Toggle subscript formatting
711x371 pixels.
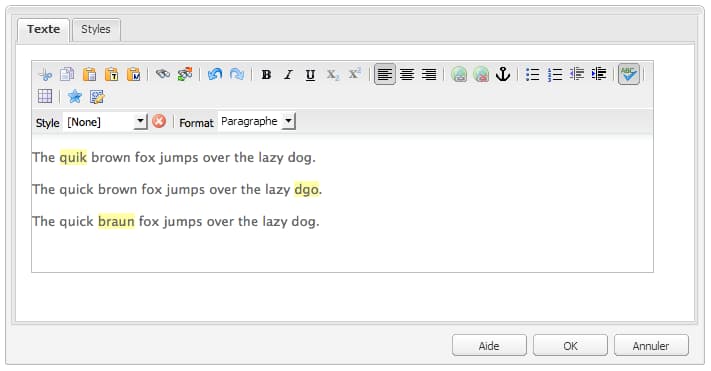click(332, 75)
